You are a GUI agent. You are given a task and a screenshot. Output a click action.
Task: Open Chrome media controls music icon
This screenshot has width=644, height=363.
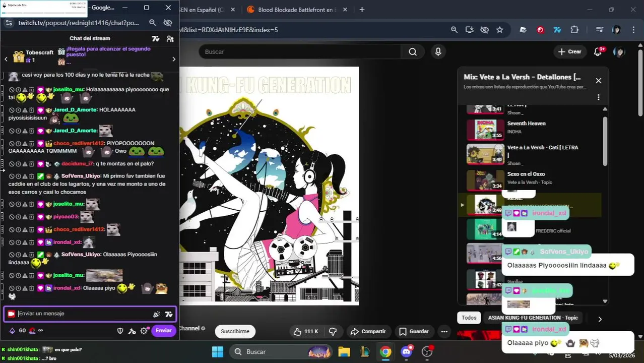pos(599,30)
